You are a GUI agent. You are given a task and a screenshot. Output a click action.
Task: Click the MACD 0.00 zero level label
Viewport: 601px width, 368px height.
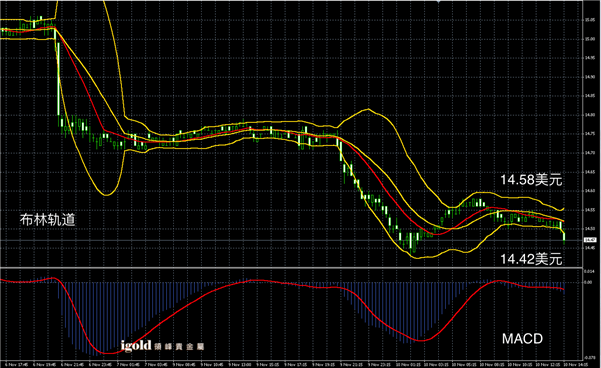pyautogui.click(x=588, y=282)
